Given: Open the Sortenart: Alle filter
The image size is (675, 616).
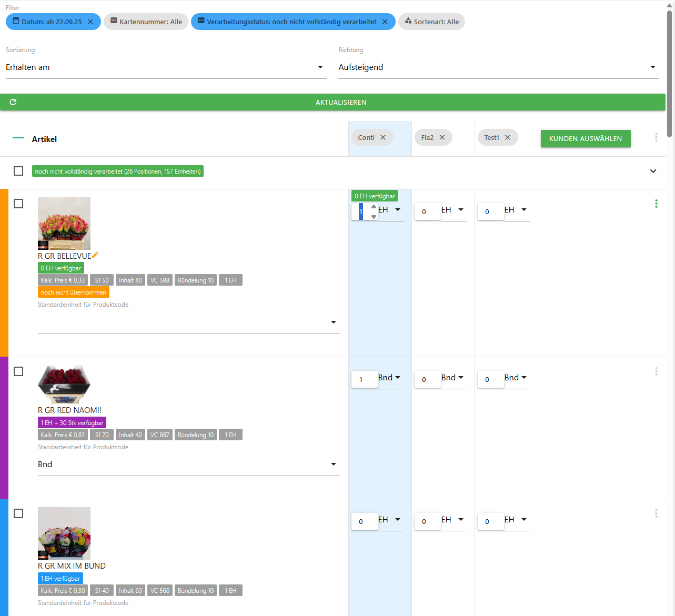Looking at the screenshot, I should [x=431, y=22].
